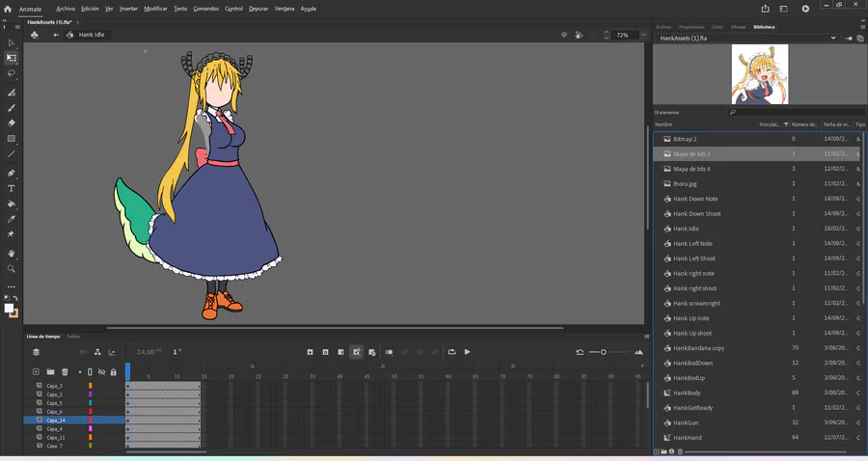Adjust the timeline zoom slider
The width and height of the screenshot is (868, 461).
[604, 352]
